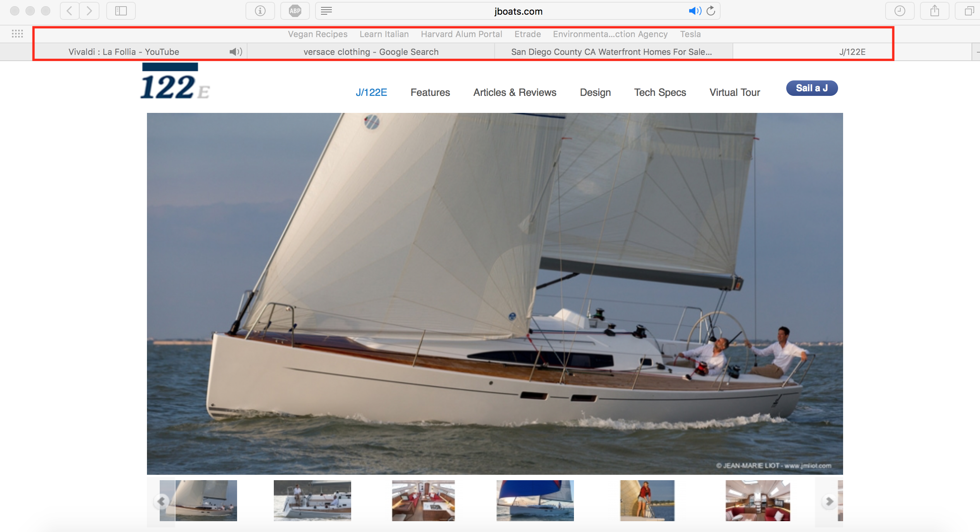Reload the jboats.com page
Screen dimensions: 980x532
pyautogui.click(x=711, y=11)
